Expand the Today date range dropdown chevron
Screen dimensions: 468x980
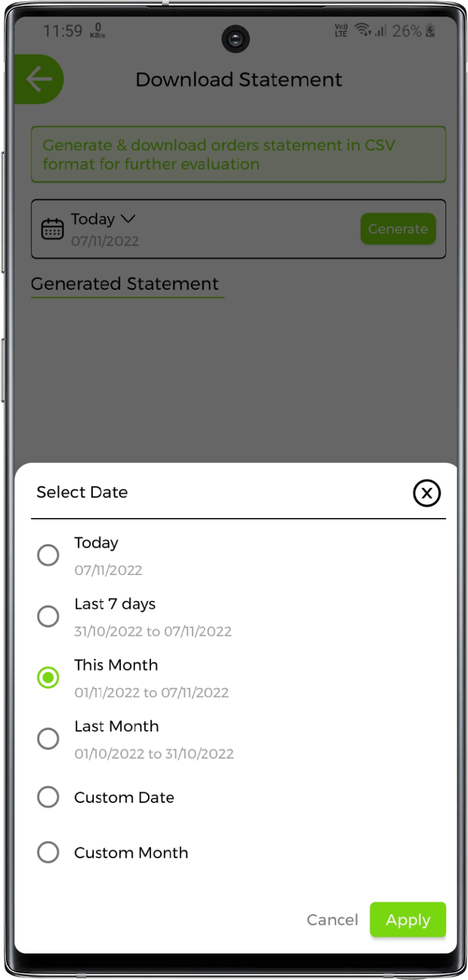tap(128, 219)
